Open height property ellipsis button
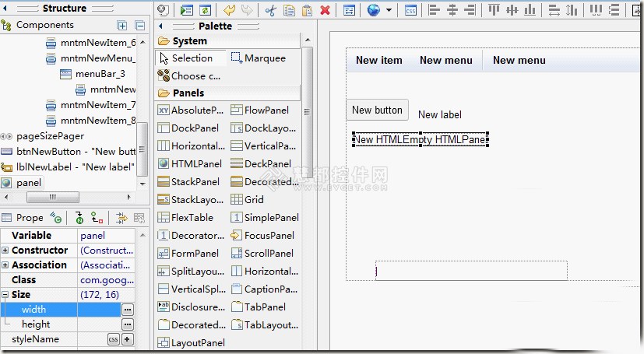The height and width of the screenshot is (354, 644). tap(128, 324)
